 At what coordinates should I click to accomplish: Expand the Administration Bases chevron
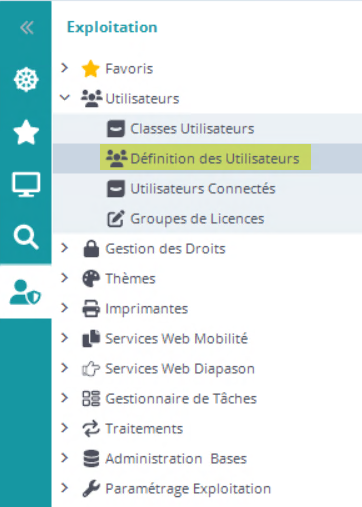coord(65,458)
